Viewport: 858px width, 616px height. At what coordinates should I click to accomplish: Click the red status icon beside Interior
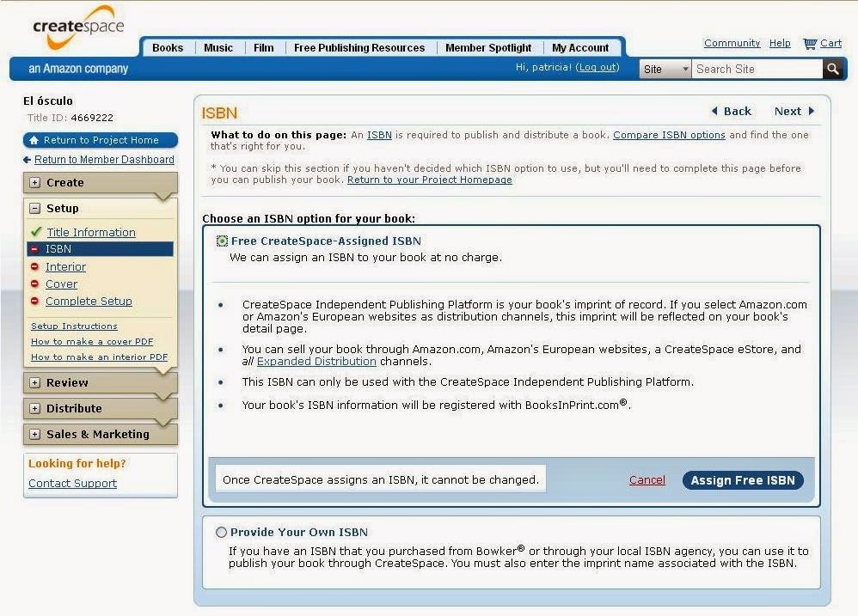[x=34, y=266]
